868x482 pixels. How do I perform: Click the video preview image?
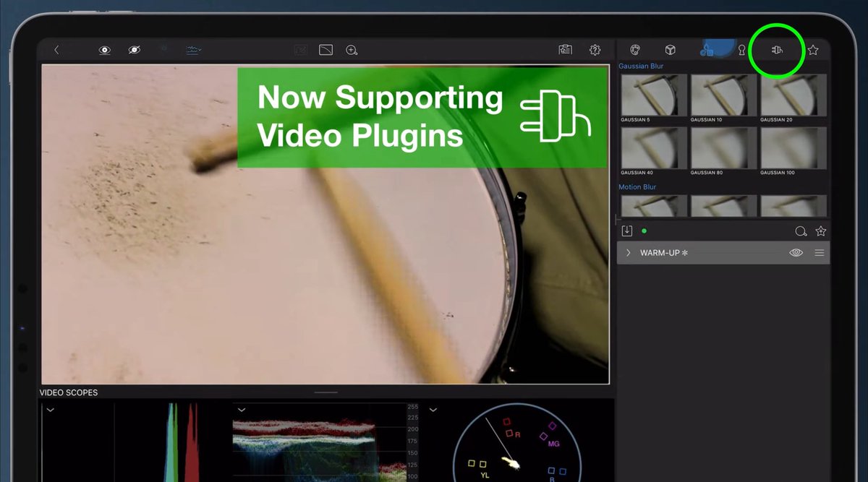point(325,224)
